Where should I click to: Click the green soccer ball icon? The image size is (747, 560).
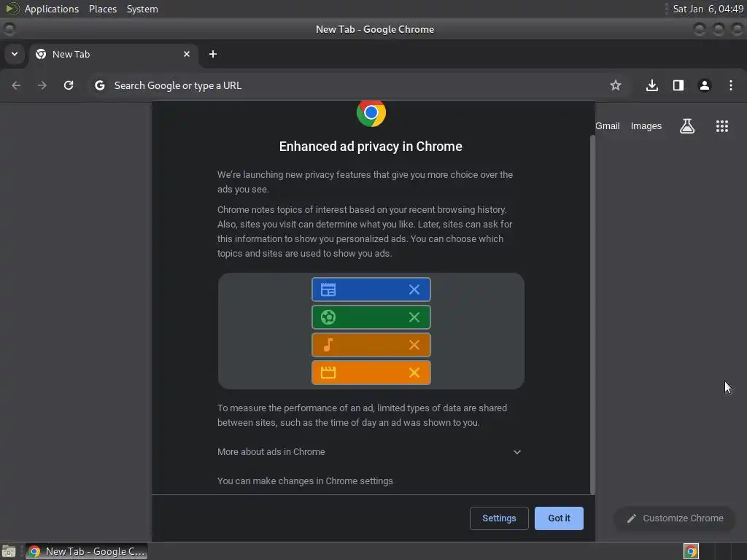click(x=328, y=317)
